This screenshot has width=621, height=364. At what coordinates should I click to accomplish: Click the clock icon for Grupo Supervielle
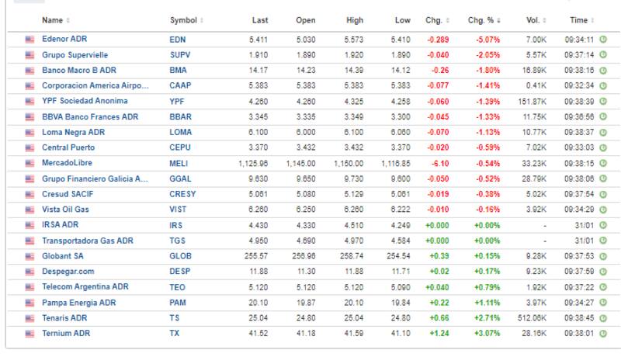[603, 54]
